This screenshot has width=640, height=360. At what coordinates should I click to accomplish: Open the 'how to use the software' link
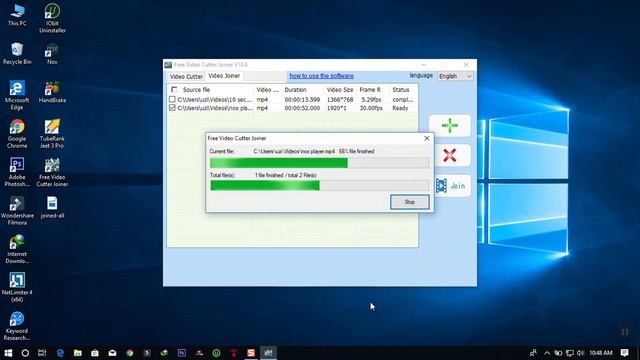click(x=321, y=76)
